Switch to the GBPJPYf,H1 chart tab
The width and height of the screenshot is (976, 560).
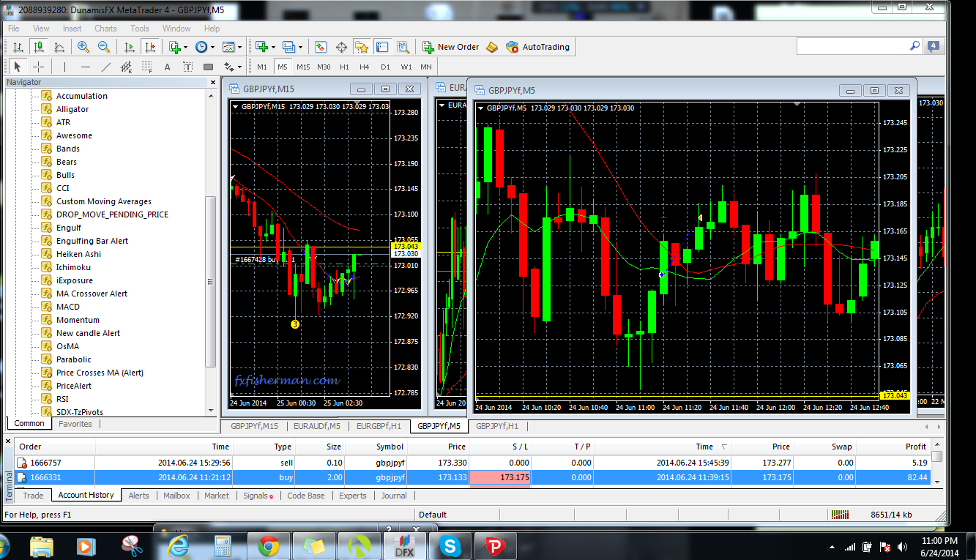tap(497, 425)
